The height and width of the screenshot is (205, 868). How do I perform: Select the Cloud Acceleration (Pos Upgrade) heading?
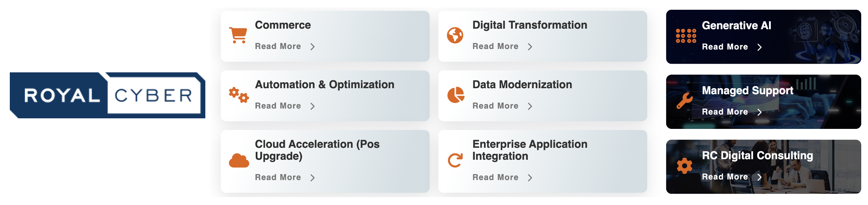(x=317, y=150)
